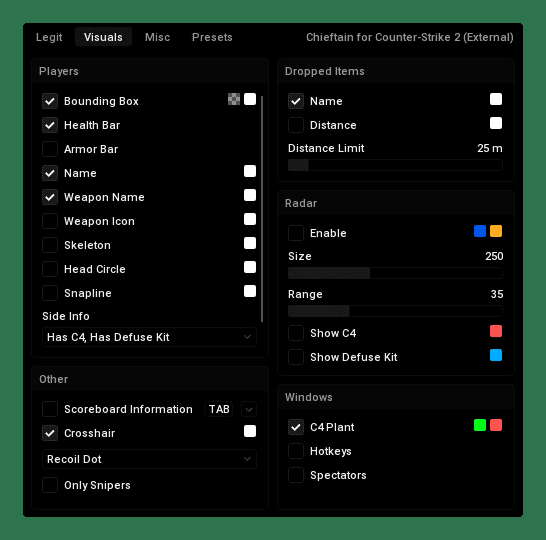Expand the Side Info dropdown
The image size is (546, 540).
coord(149,337)
